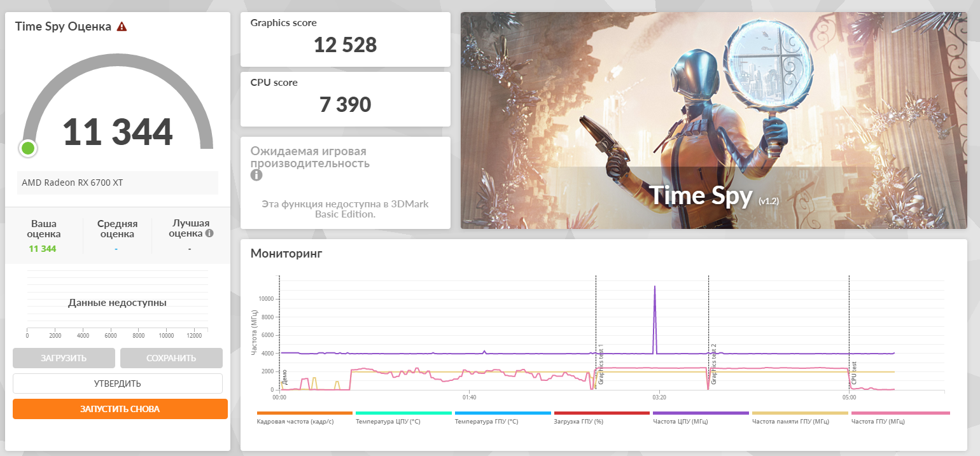This screenshot has width=980, height=456.
Task: Click the CPU test timeline marker
Action: tap(855, 373)
